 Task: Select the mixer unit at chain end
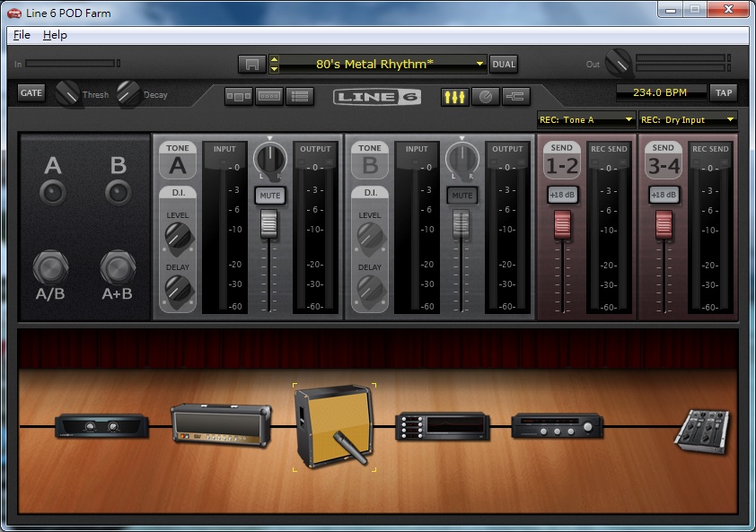tap(702, 431)
